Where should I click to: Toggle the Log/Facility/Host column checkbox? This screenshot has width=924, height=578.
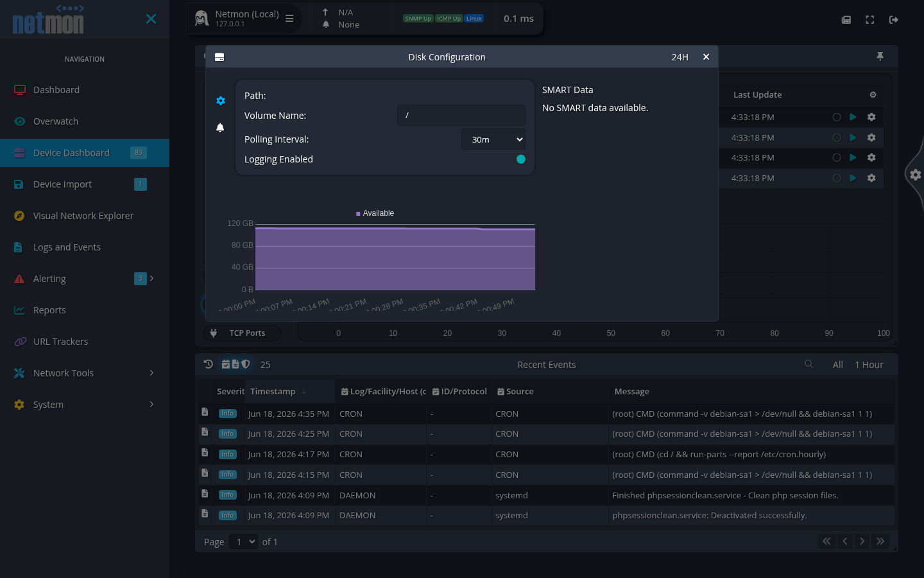[345, 392]
